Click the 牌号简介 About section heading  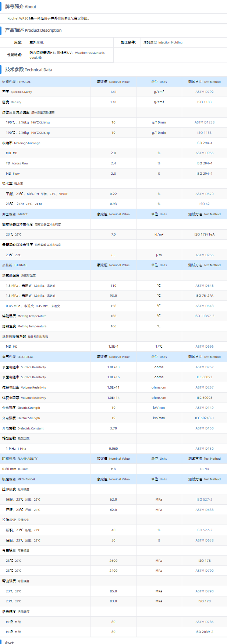pos(21,7)
